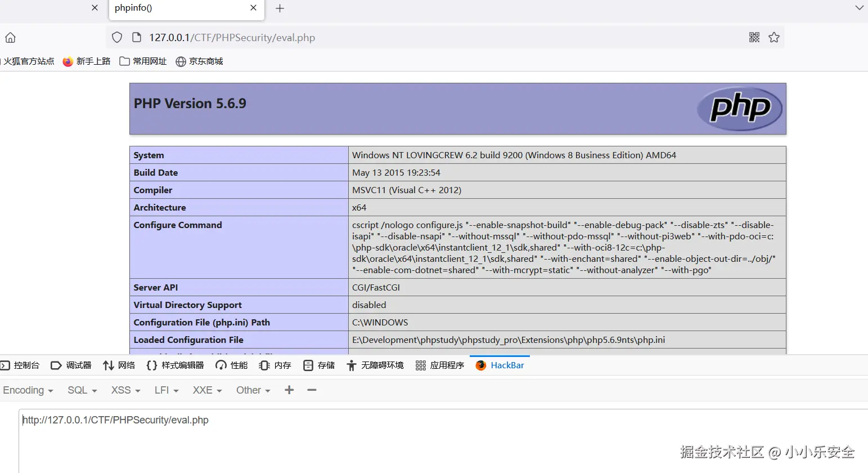
Task: Click the PHP logo image
Action: (x=740, y=108)
